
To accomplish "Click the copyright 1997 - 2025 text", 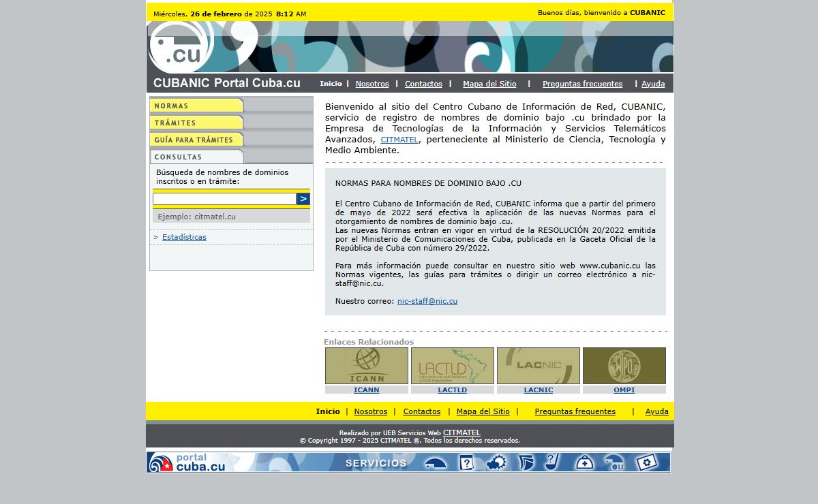I will coord(410,441).
